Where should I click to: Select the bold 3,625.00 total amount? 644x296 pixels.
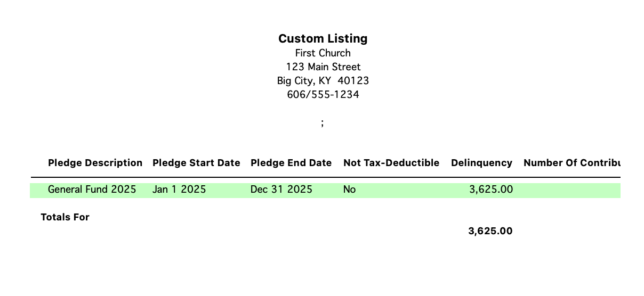490,231
